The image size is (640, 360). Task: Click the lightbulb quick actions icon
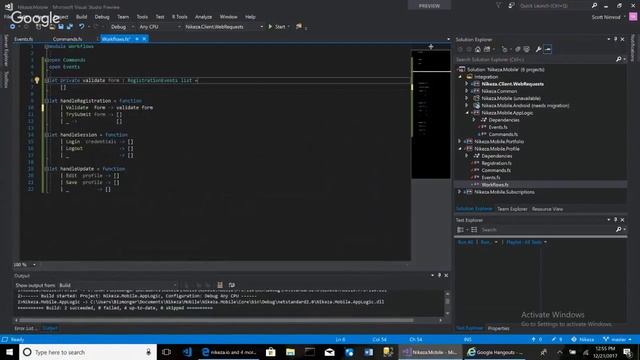tap(37, 80)
